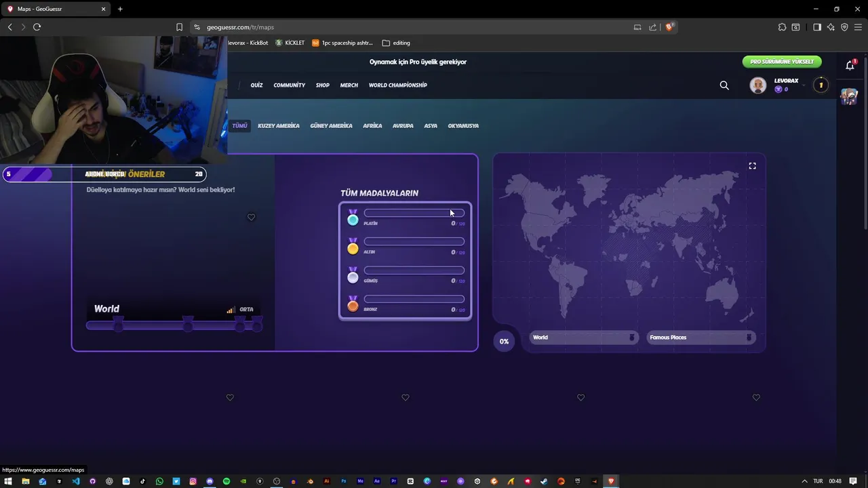Expand the LEVORAX account dropdown arrow
The image size is (868, 488).
click(x=804, y=85)
